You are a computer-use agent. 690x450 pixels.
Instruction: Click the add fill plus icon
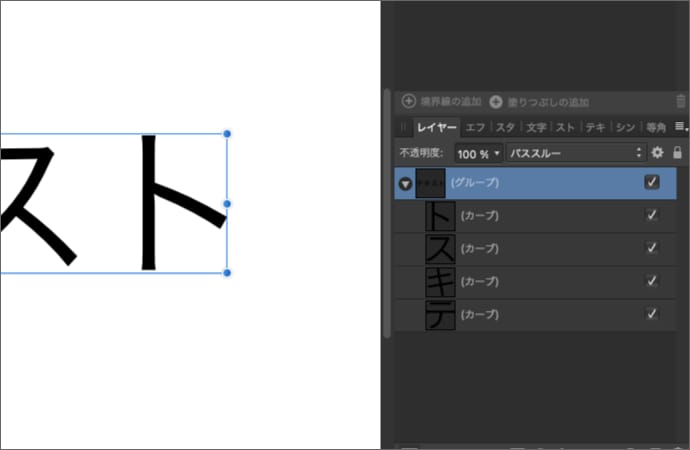[496, 101]
